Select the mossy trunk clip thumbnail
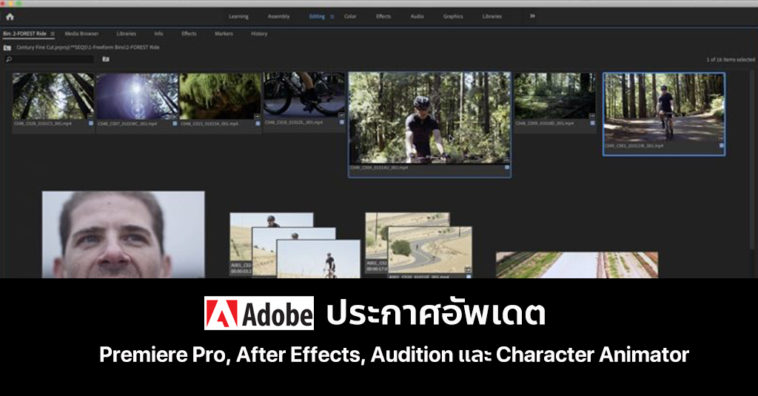This screenshot has height=396, width=758. point(220,96)
